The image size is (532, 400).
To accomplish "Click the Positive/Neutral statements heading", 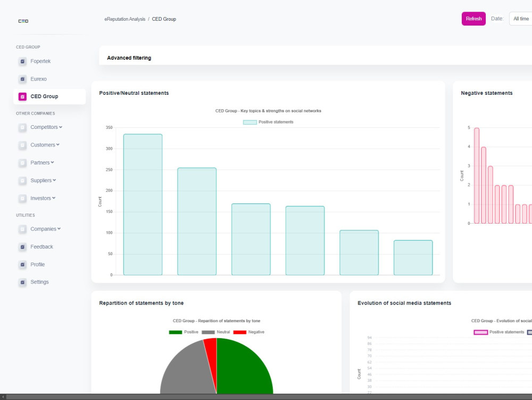I will click(134, 93).
